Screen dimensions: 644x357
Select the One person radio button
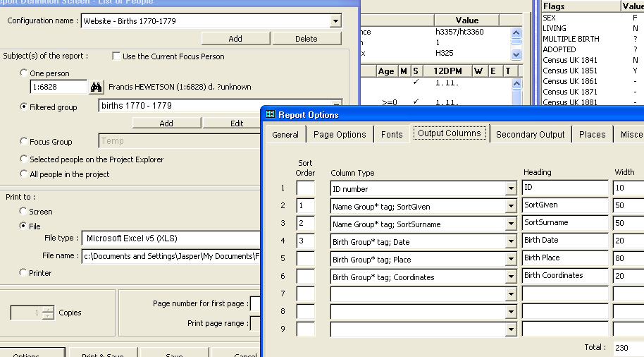click(23, 73)
